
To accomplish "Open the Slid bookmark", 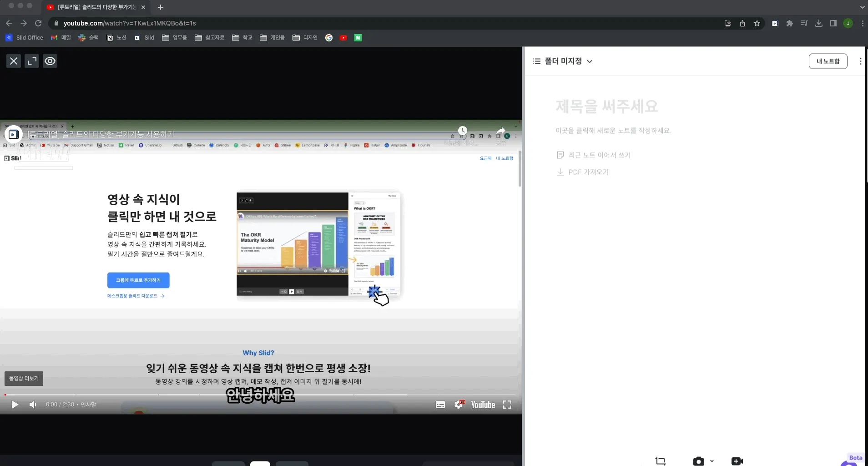I will (144, 38).
